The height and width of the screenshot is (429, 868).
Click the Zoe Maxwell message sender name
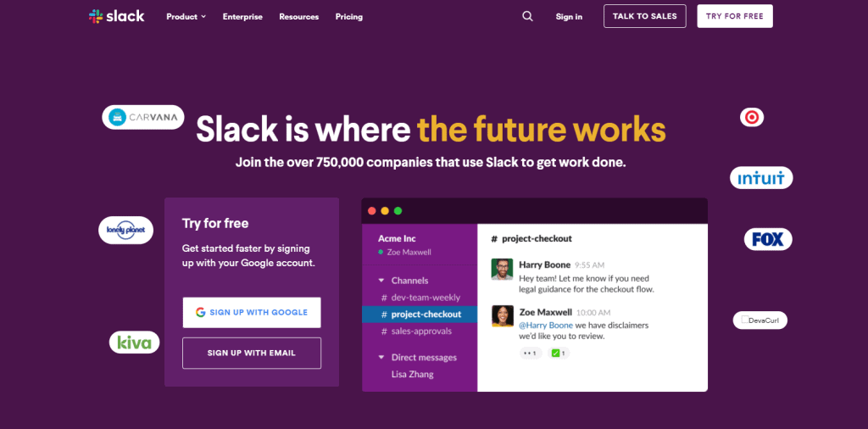coord(546,312)
